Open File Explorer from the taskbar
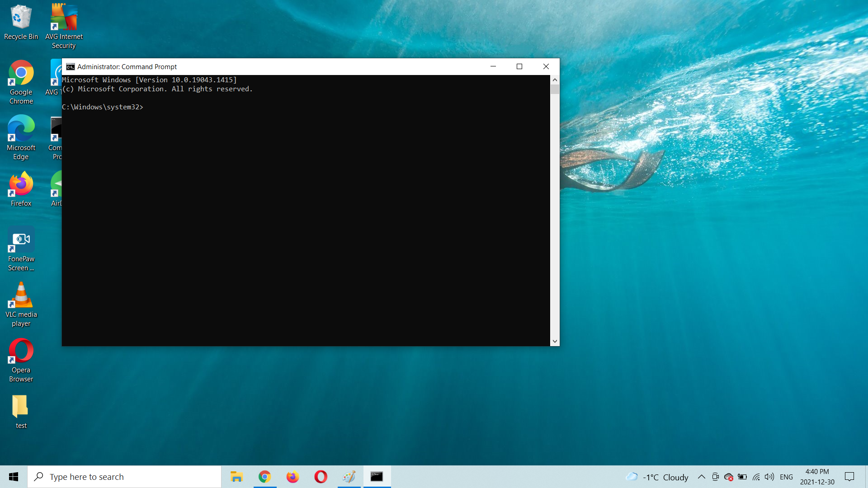The image size is (868, 488). click(237, 476)
